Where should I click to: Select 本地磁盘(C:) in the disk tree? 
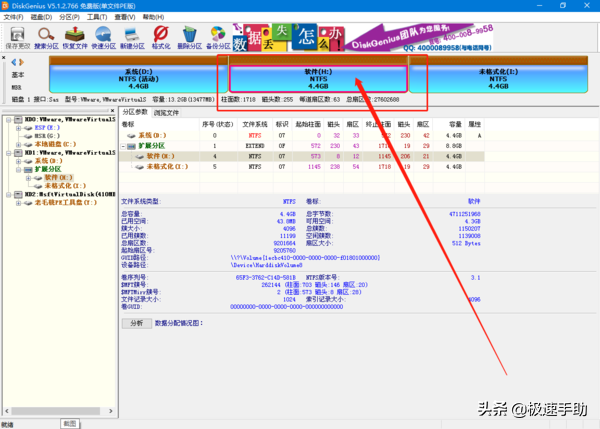tap(55, 144)
